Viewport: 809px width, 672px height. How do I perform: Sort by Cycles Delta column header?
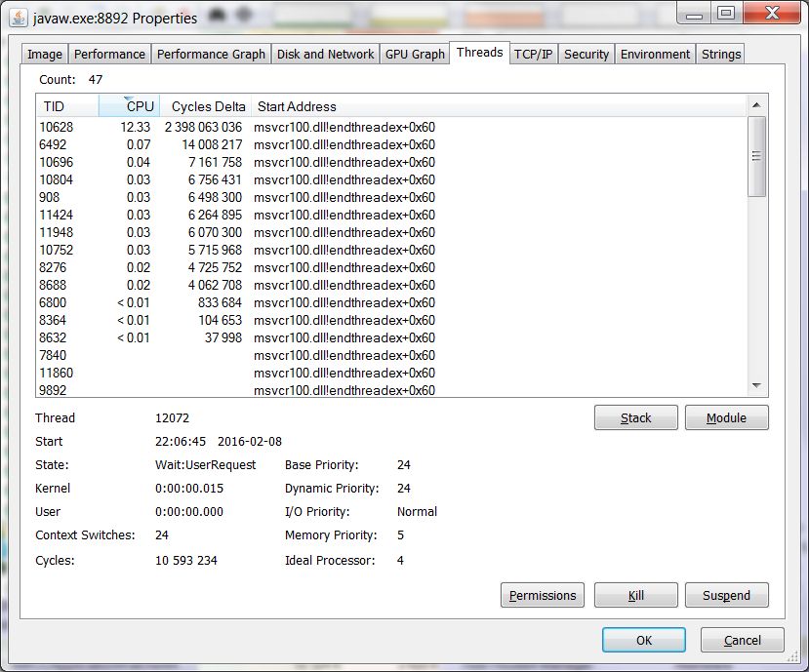click(x=205, y=106)
